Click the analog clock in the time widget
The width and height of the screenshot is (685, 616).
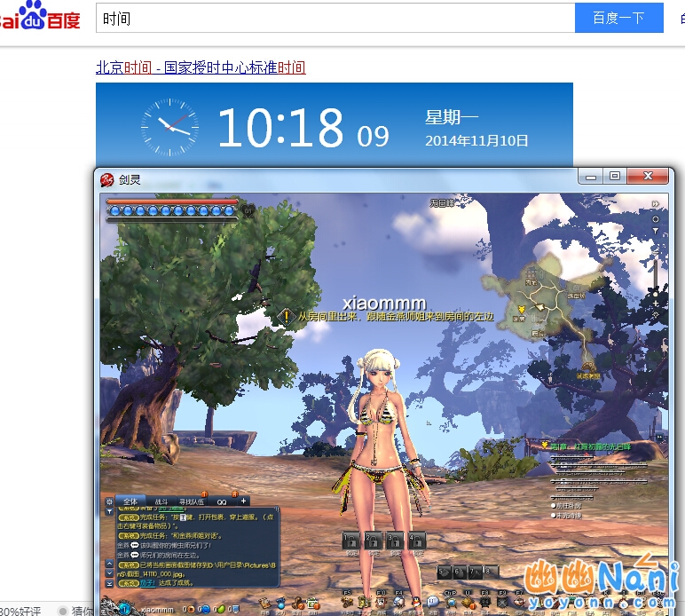(x=170, y=127)
